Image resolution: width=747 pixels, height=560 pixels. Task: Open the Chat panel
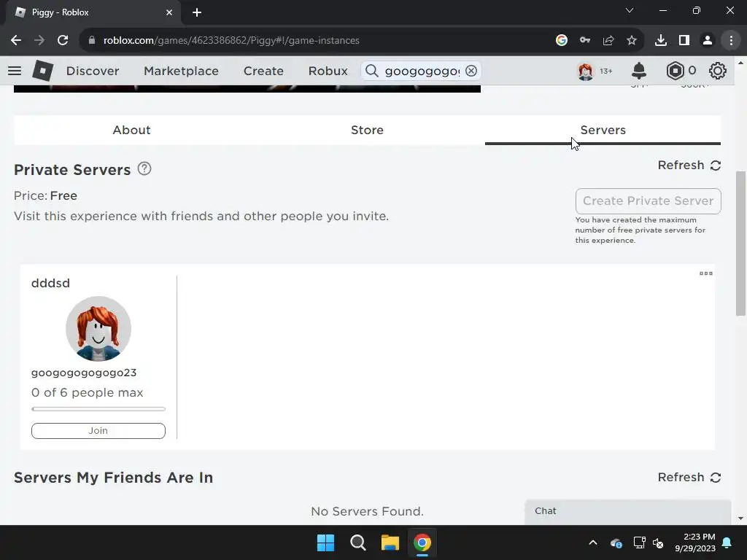tap(628, 511)
